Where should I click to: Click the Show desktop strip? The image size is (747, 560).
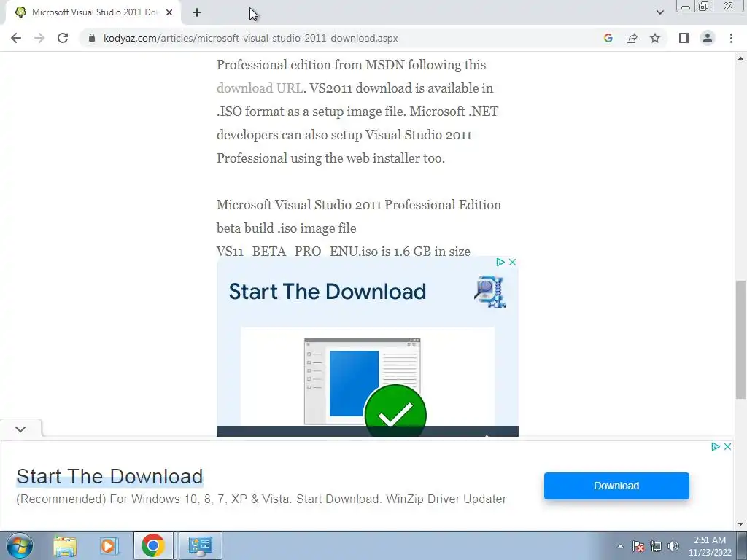[742, 545]
